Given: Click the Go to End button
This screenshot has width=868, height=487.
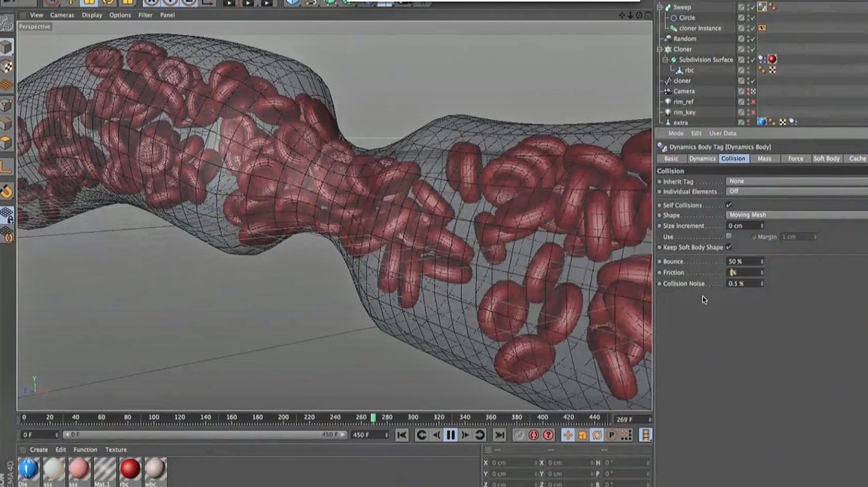Looking at the screenshot, I should (x=500, y=435).
